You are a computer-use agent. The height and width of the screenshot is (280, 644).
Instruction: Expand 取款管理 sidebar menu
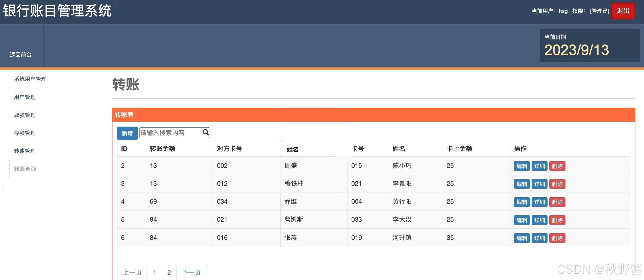click(25, 115)
